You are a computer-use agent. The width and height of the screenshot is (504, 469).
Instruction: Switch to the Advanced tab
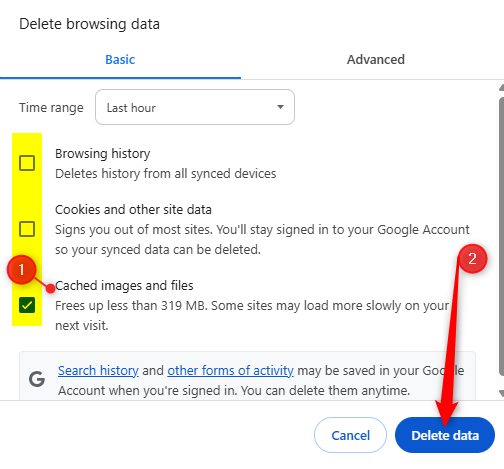click(x=376, y=60)
